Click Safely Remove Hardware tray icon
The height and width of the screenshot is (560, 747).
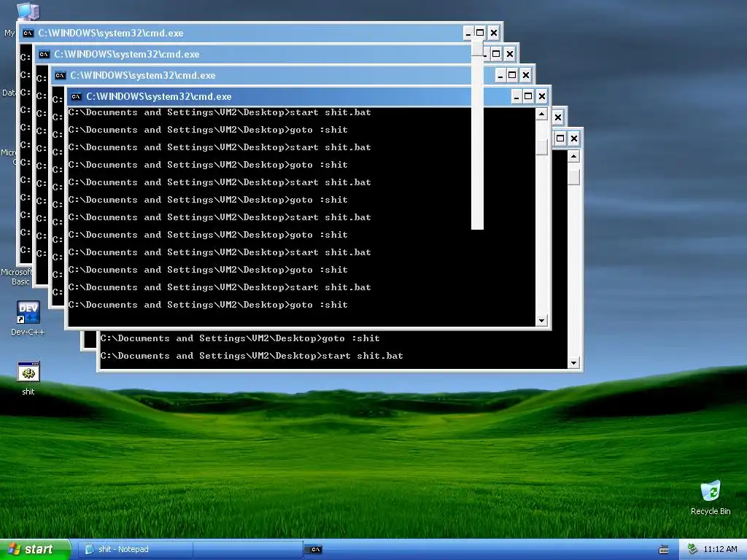pos(692,550)
